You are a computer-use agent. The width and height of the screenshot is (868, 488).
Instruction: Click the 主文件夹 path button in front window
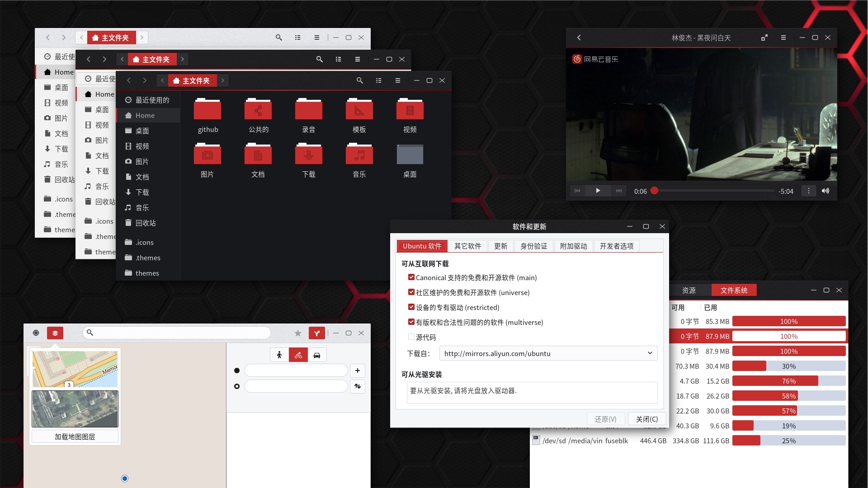[x=193, y=80]
